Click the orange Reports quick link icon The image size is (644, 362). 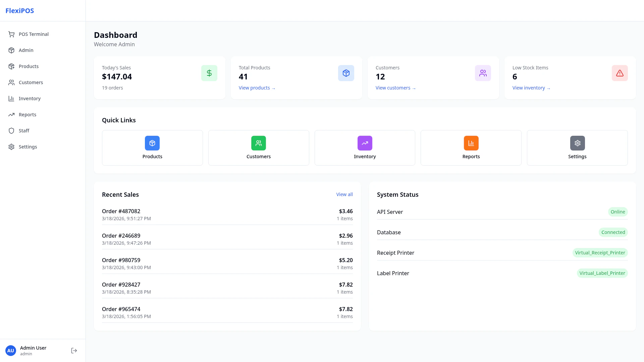(471, 143)
